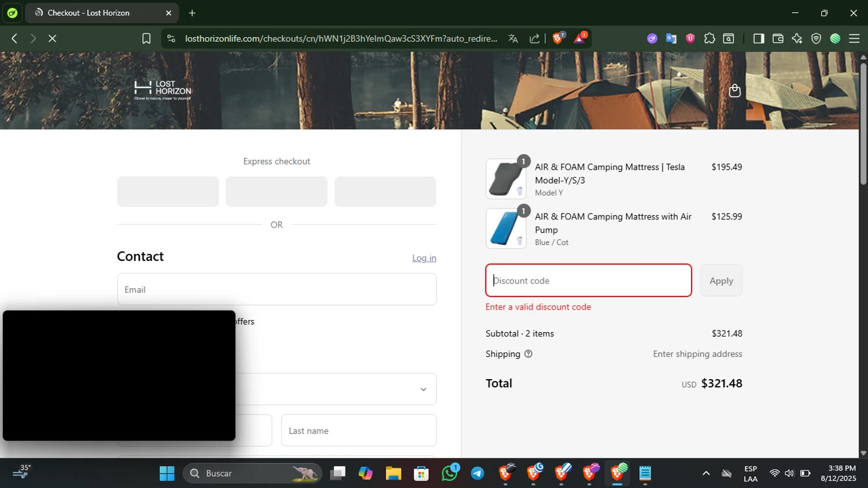This screenshot has height=488, width=868.
Task: Click the middle express checkout button
Action: 277,192
